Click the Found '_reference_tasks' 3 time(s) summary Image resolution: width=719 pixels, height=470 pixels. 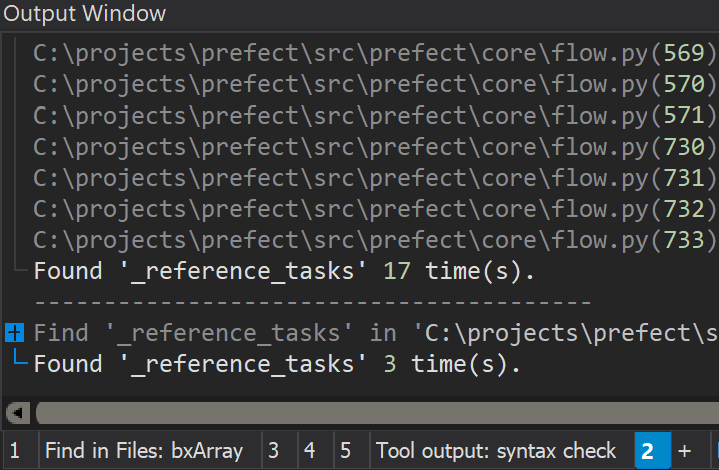tap(277, 364)
